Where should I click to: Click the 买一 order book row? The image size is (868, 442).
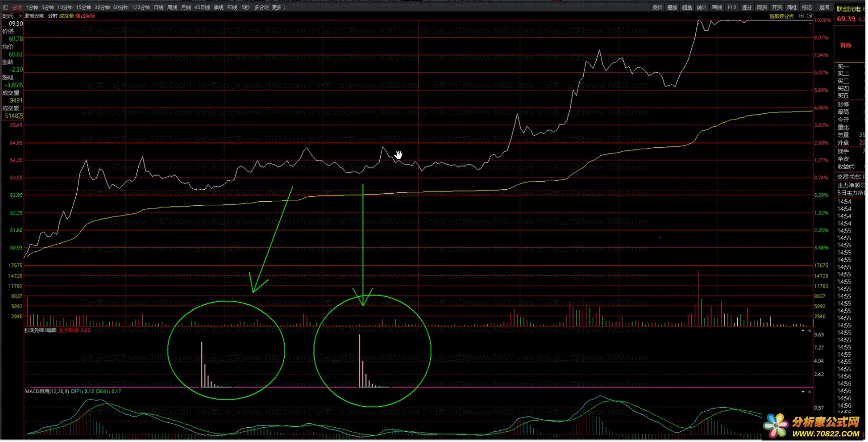(850, 67)
